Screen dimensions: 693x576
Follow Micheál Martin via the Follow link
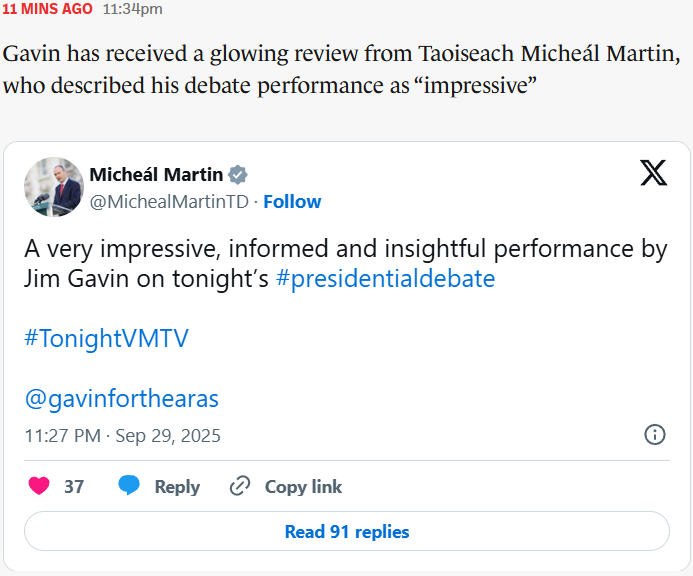click(292, 201)
